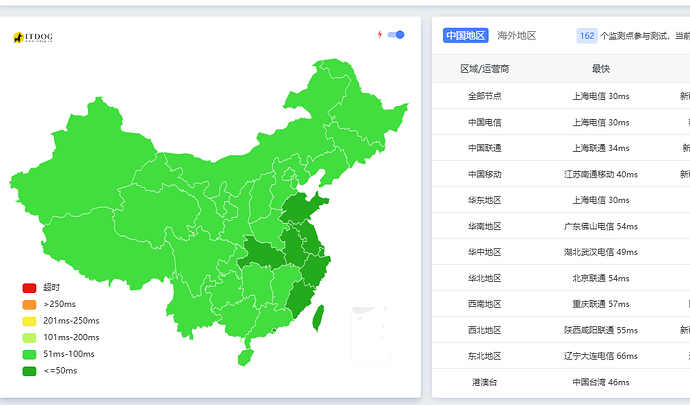Click the 101ms-200ms legend swatch

29,338
